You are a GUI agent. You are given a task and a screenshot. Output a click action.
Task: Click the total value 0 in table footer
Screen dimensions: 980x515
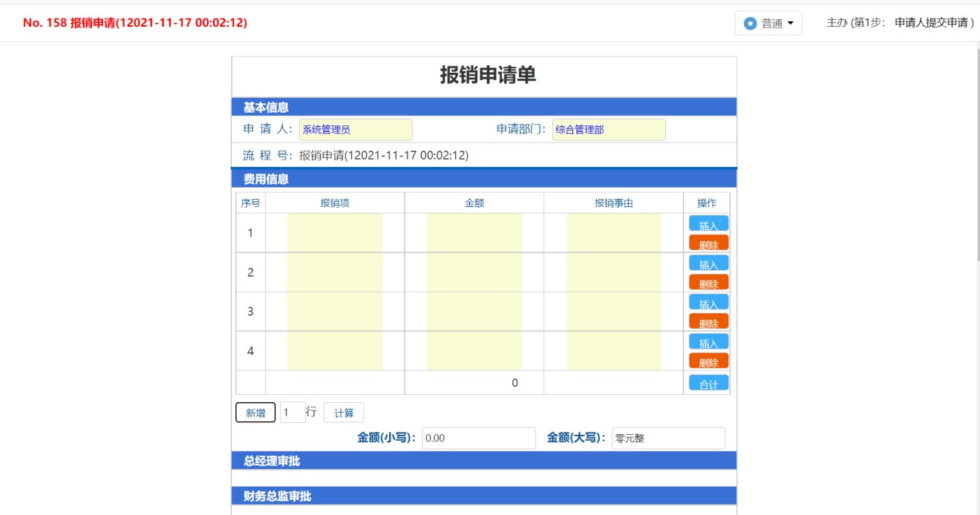514,383
